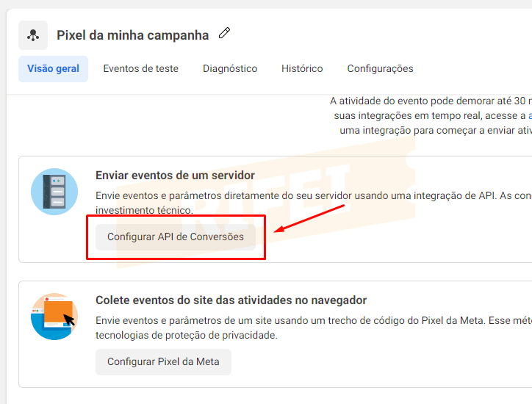Open the Eventos de teste tab

[x=141, y=68]
